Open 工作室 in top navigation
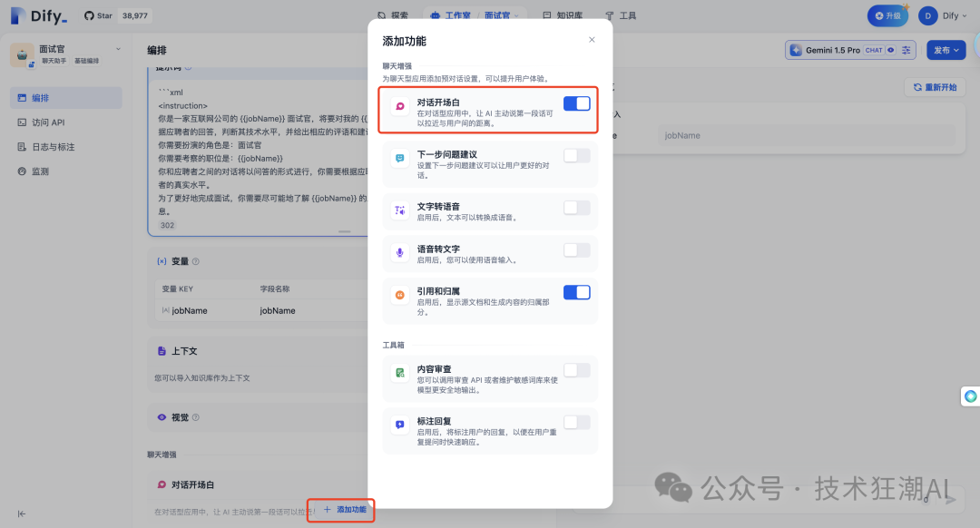The height and width of the screenshot is (528, 980). (x=451, y=15)
